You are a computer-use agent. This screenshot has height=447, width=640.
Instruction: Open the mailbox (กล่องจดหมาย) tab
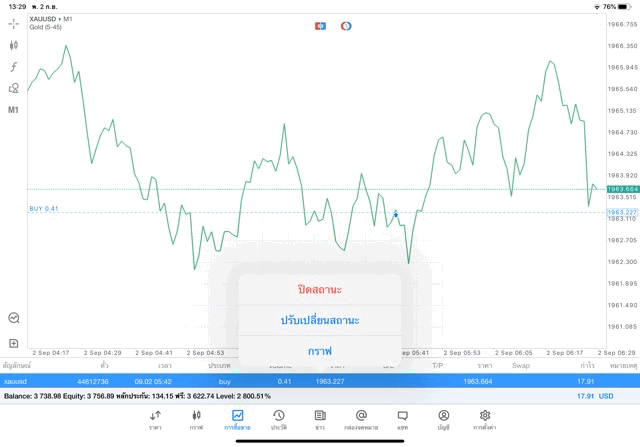pos(361,419)
